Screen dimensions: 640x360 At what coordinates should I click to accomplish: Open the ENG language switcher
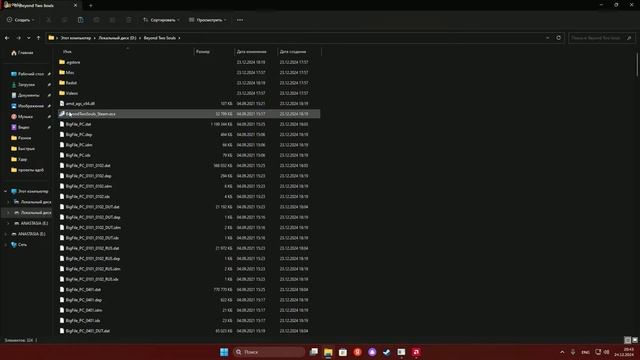tap(586, 352)
